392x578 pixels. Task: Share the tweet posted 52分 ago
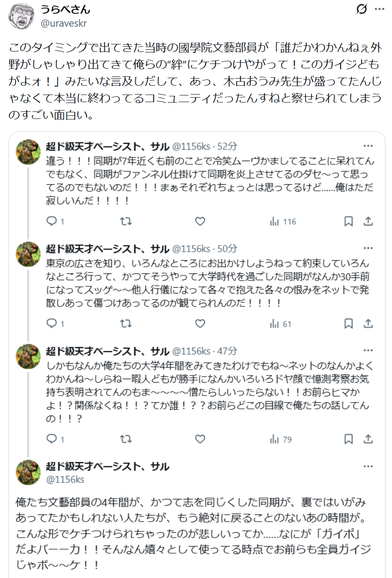[x=368, y=221]
